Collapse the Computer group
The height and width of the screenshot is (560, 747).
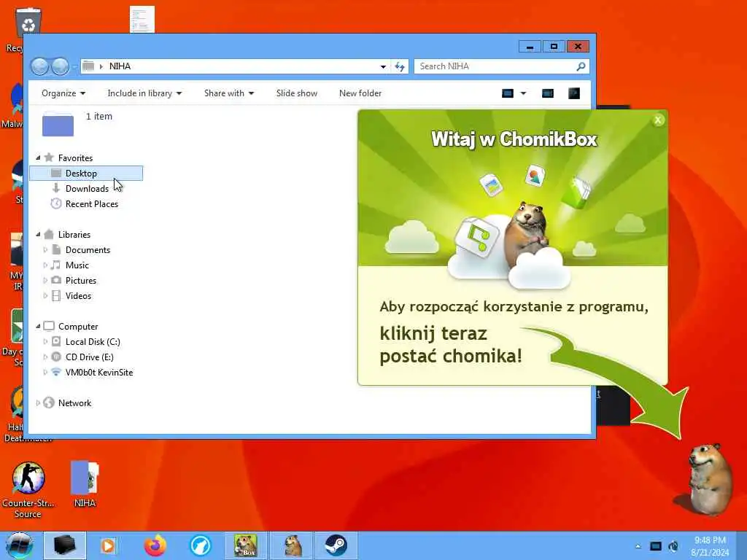[38, 326]
